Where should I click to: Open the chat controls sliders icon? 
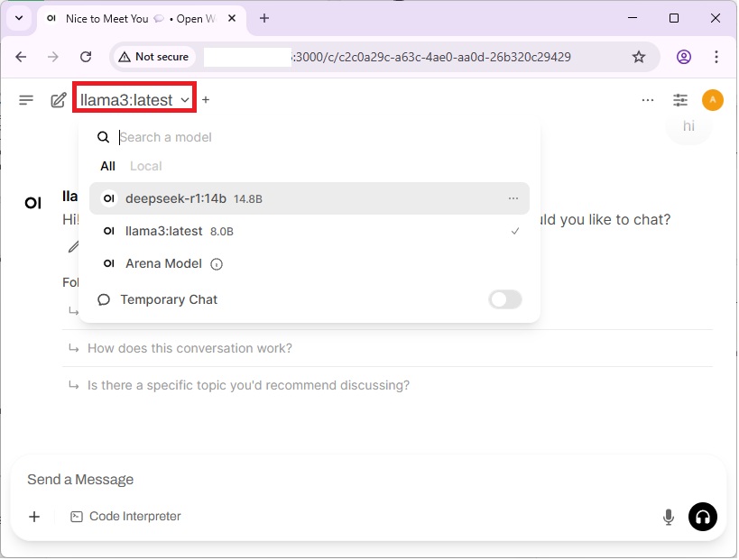point(680,100)
